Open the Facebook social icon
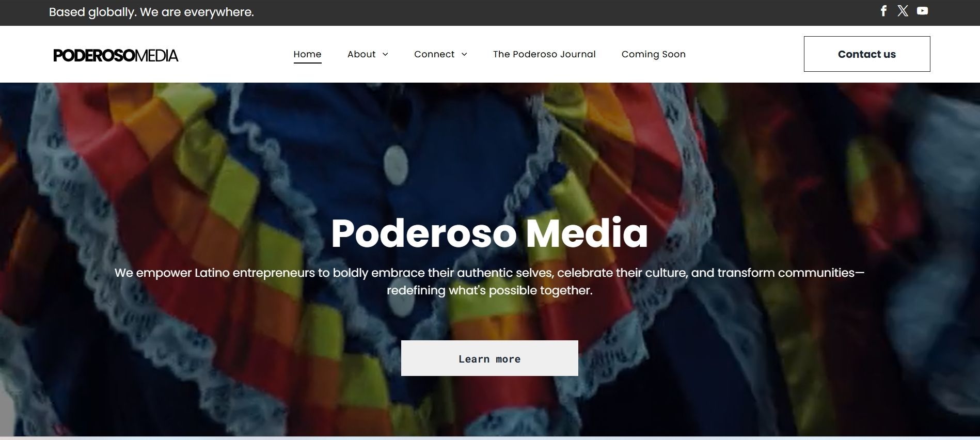980x440 pixels. point(883,11)
